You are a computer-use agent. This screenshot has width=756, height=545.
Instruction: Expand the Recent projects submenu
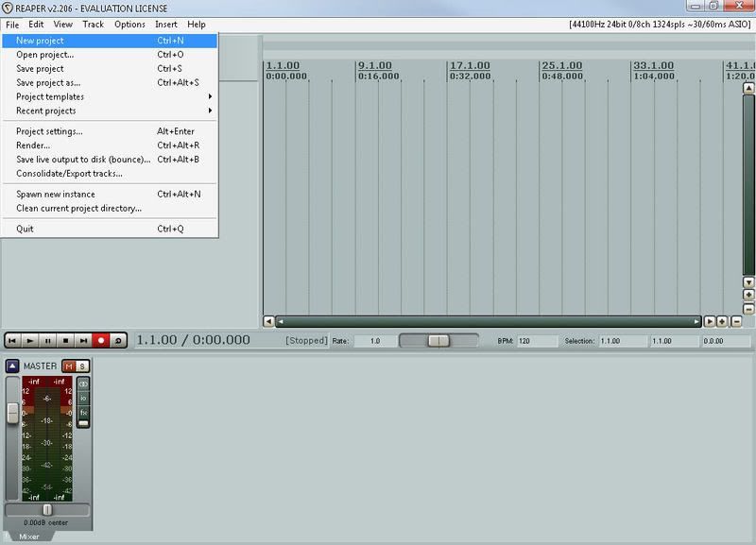pyautogui.click(x=110, y=111)
